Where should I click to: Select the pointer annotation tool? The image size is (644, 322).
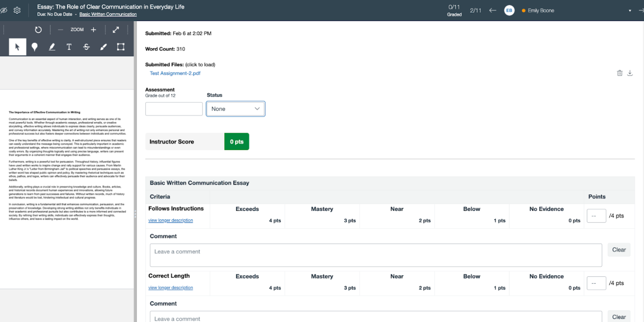17,47
